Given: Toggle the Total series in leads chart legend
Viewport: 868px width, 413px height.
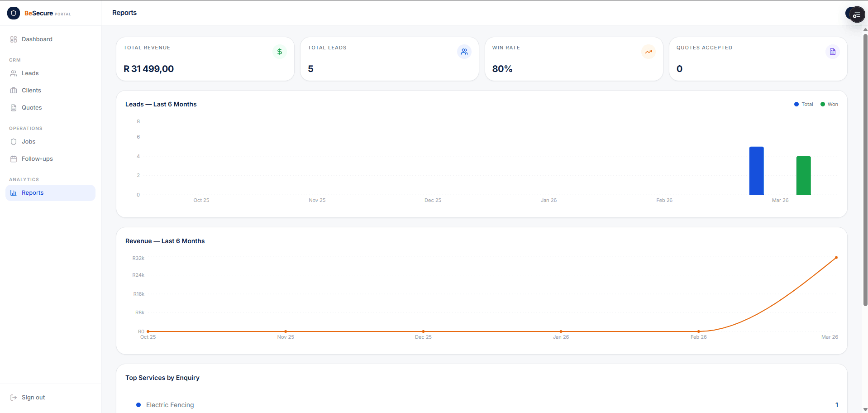Looking at the screenshot, I should [803, 104].
